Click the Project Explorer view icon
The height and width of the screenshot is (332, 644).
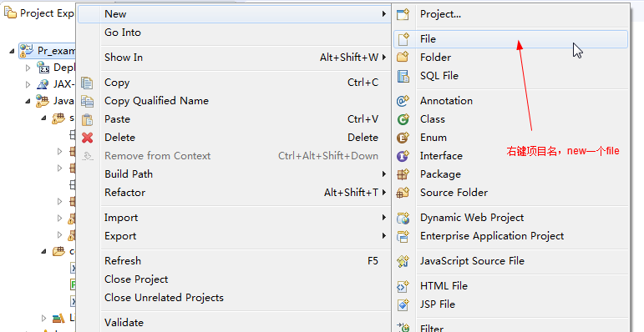pyautogui.click(x=10, y=13)
